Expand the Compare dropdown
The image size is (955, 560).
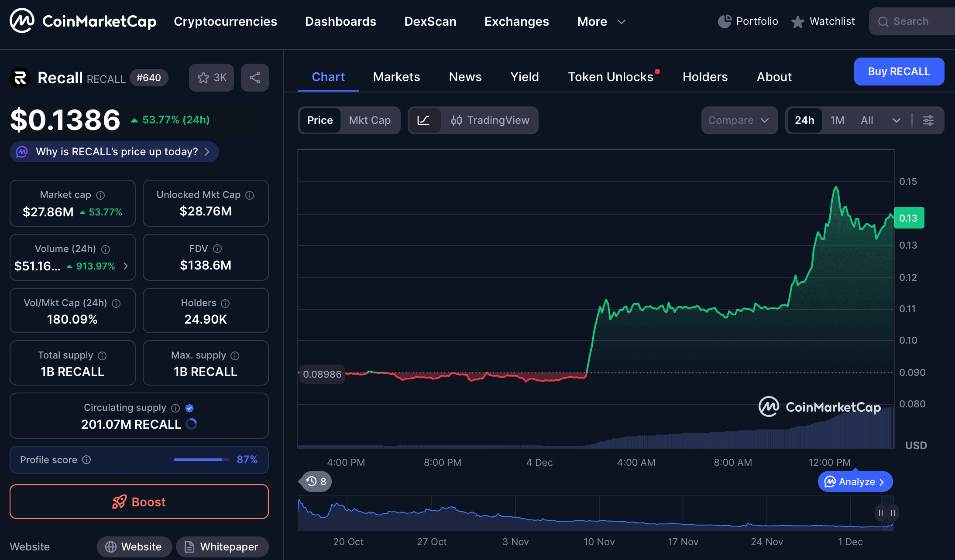point(739,120)
